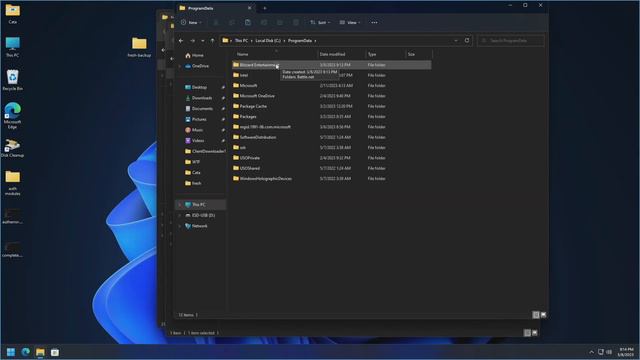
Task: Switch front window to large icons view
Action: point(543,315)
